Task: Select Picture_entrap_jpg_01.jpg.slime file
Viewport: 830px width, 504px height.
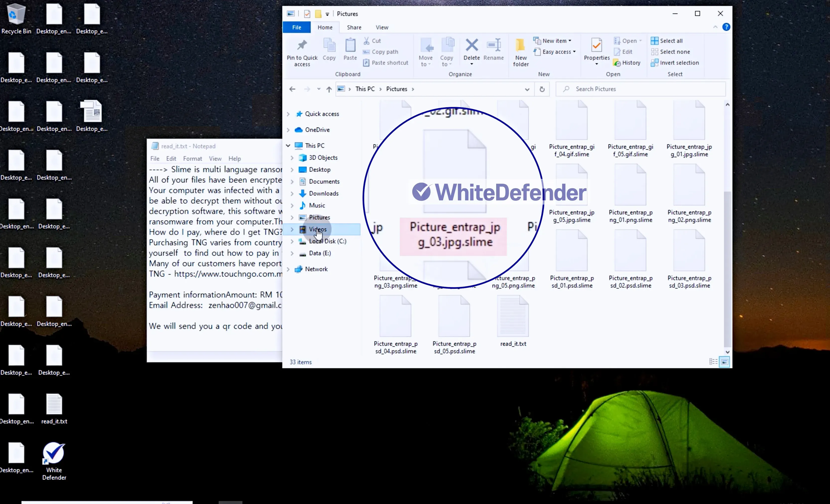Action: click(689, 129)
